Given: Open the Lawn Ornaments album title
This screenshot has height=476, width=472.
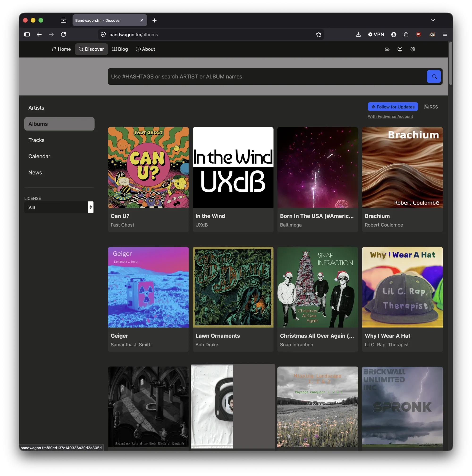Looking at the screenshot, I should (218, 336).
